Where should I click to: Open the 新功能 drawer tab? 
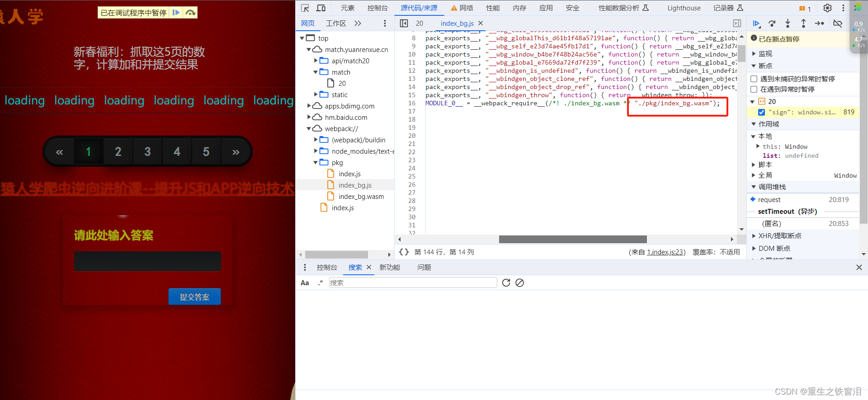[390, 267]
